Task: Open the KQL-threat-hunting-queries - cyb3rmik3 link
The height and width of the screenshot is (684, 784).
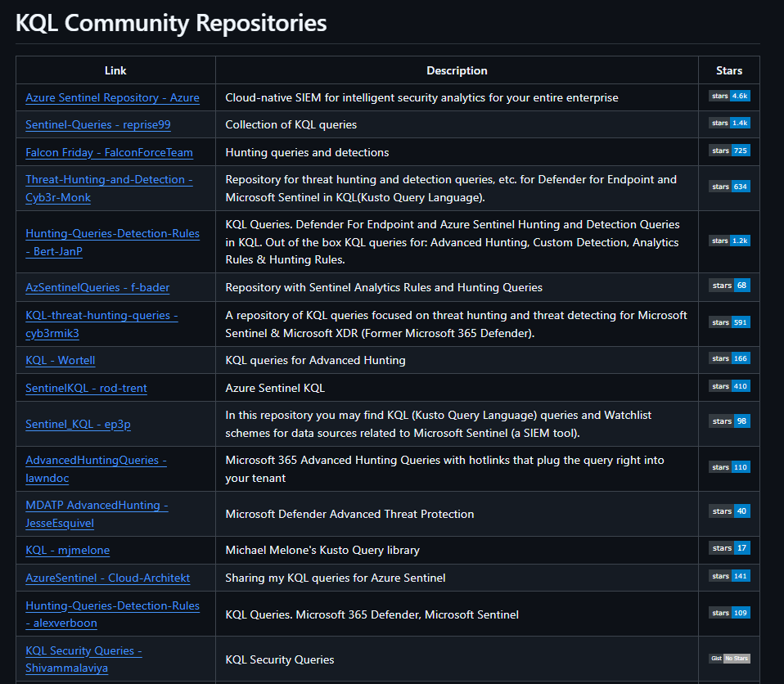Action: pyautogui.click(x=101, y=325)
